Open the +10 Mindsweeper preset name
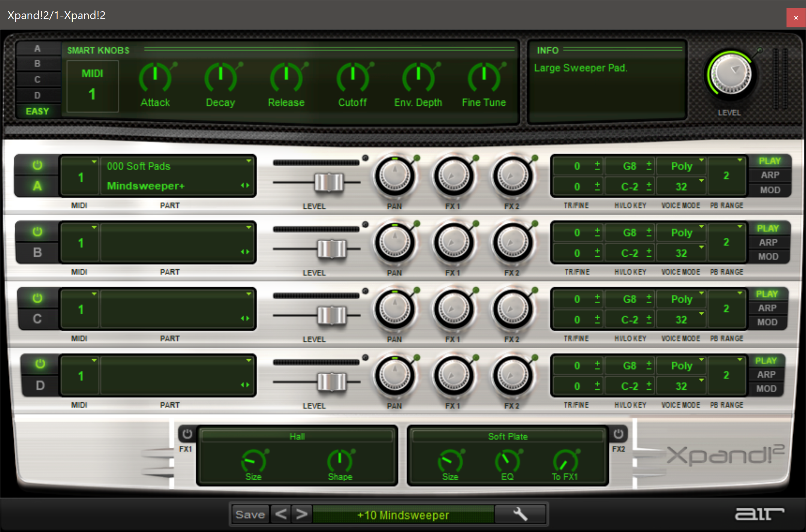This screenshot has height=532, width=806. point(403,515)
